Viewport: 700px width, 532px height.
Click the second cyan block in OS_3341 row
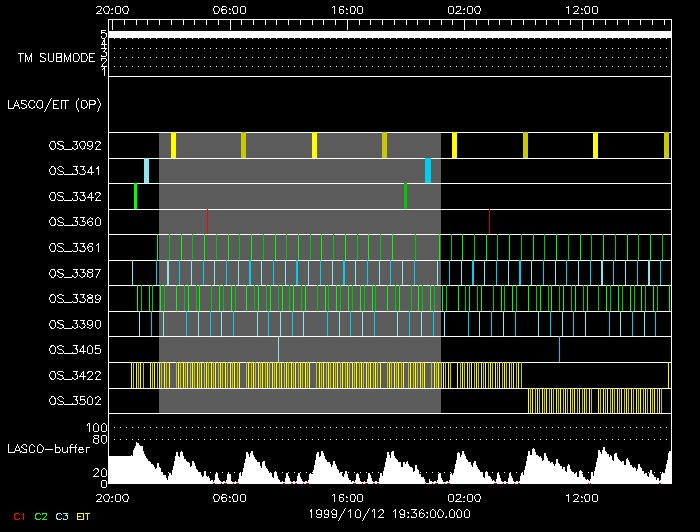pyautogui.click(x=428, y=171)
